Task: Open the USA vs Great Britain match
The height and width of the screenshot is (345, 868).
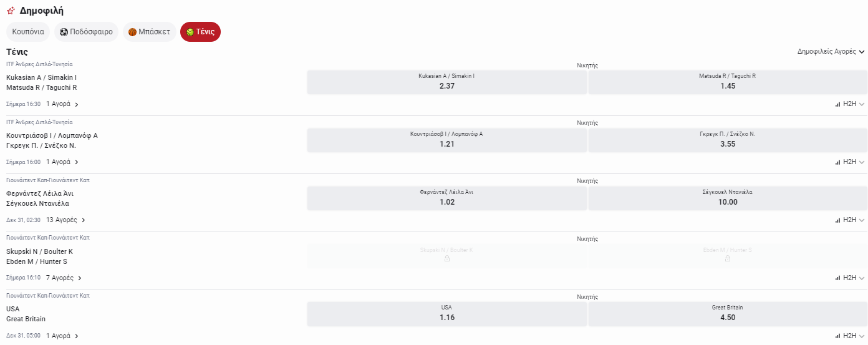Action: (x=26, y=314)
